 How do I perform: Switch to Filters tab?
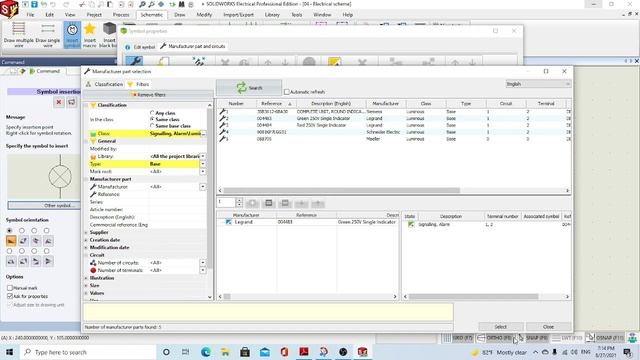click(139, 84)
